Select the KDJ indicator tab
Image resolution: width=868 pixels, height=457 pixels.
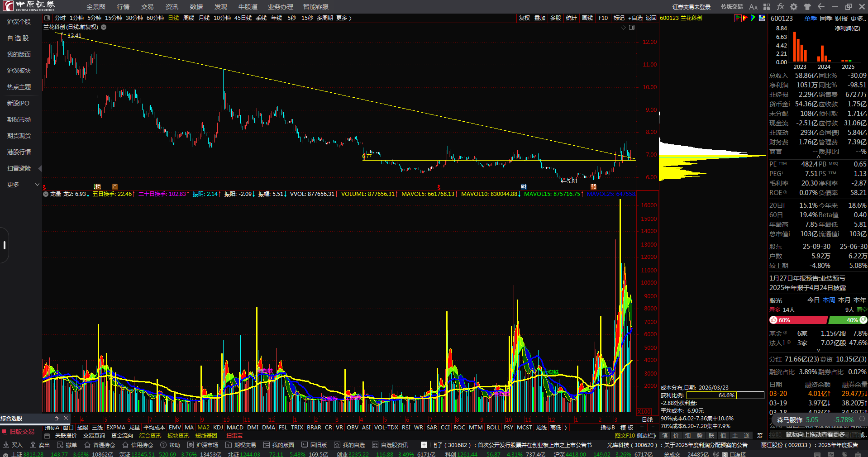[218, 428]
